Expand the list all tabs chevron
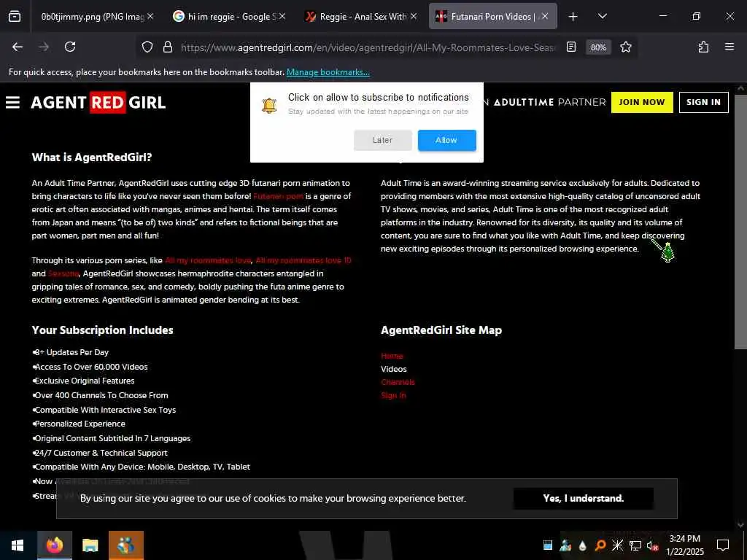Image resolution: width=747 pixels, height=560 pixels. [602, 16]
